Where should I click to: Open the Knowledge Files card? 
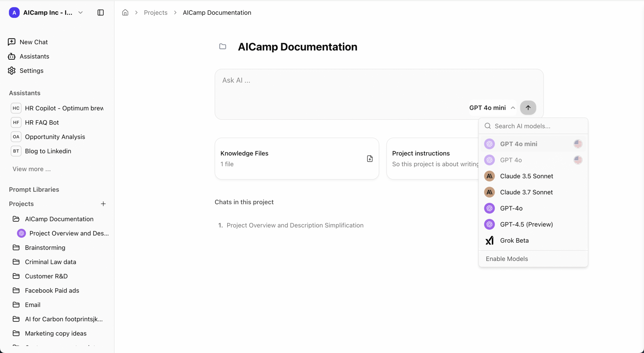click(297, 158)
